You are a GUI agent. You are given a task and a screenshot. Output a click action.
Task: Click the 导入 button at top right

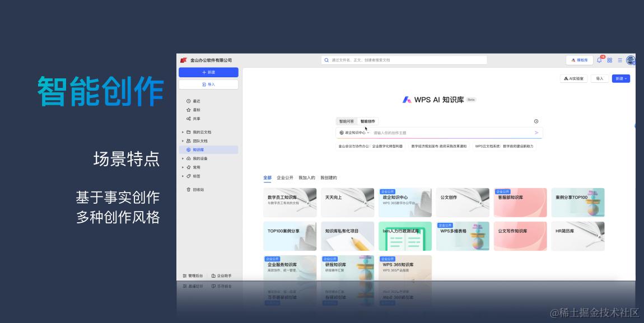coord(600,78)
